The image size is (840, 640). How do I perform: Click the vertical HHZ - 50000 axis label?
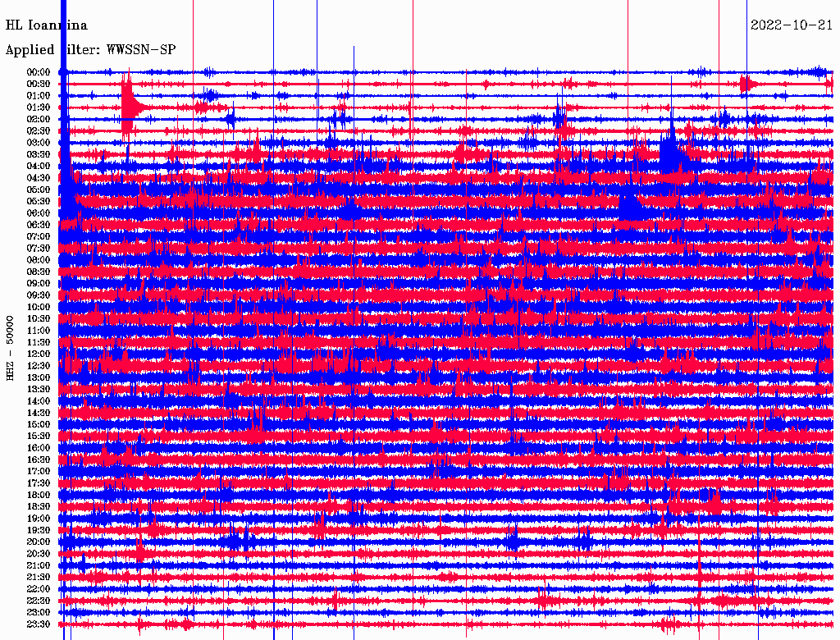click(10, 348)
